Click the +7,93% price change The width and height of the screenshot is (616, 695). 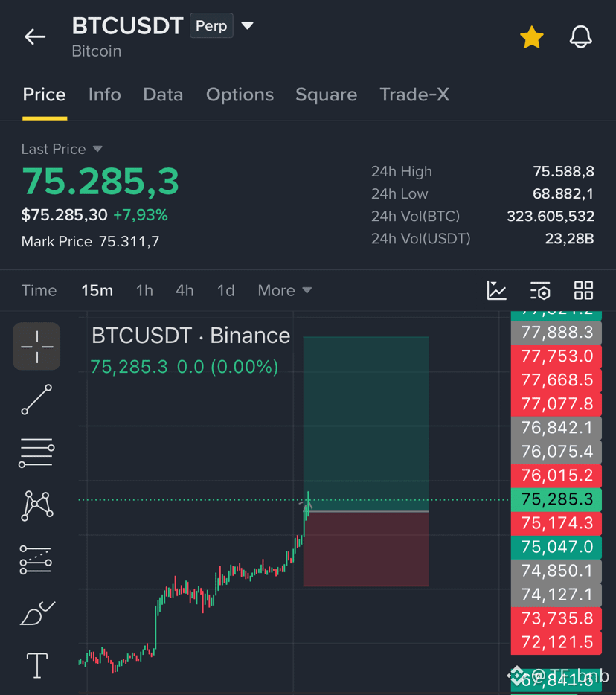[x=141, y=215]
